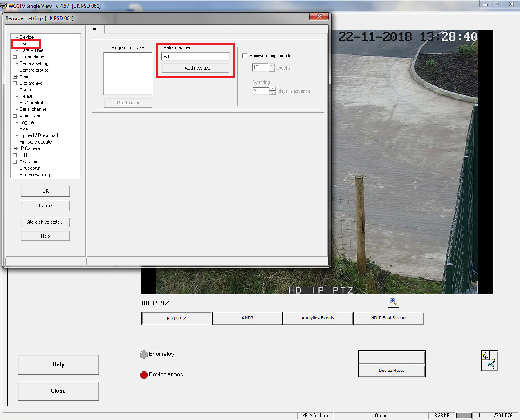The image size is (520, 420).
Task: Expand the IP Camera tree node
Action: click(15, 148)
